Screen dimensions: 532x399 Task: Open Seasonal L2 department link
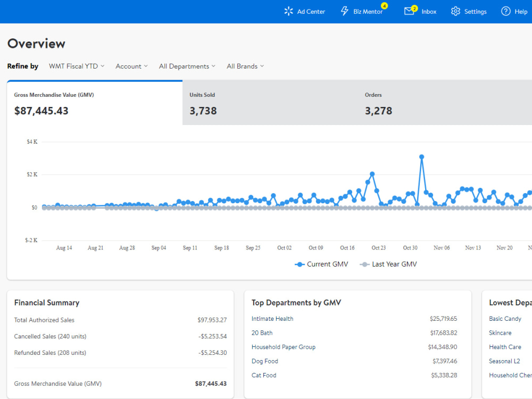tap(504, 361)
